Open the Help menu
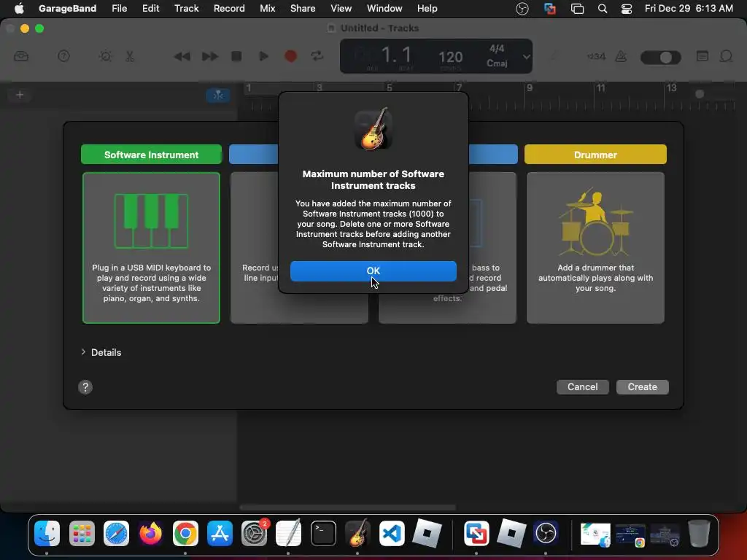The height and width of the screenshot is (560, 747). coord(427,8)
